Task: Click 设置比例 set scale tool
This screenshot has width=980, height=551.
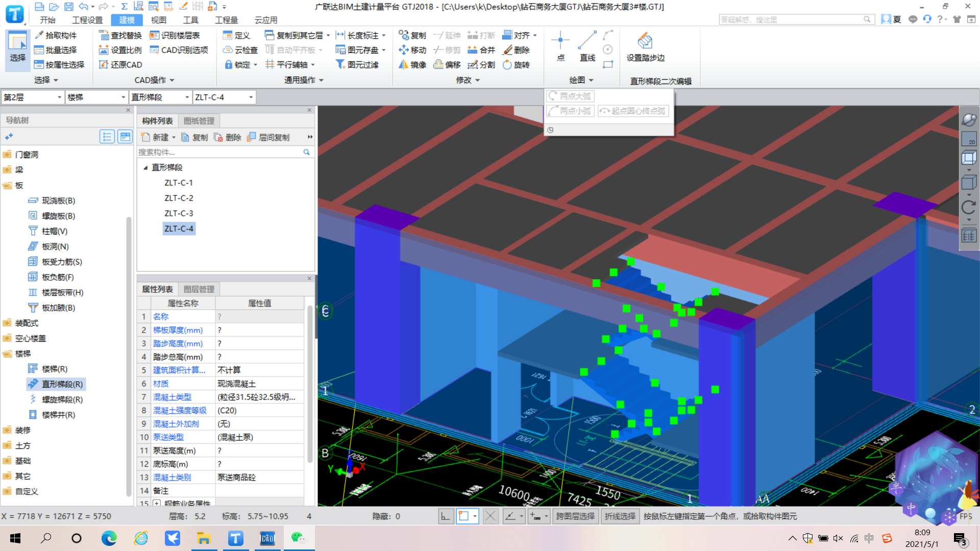Action: pos(120,50)
